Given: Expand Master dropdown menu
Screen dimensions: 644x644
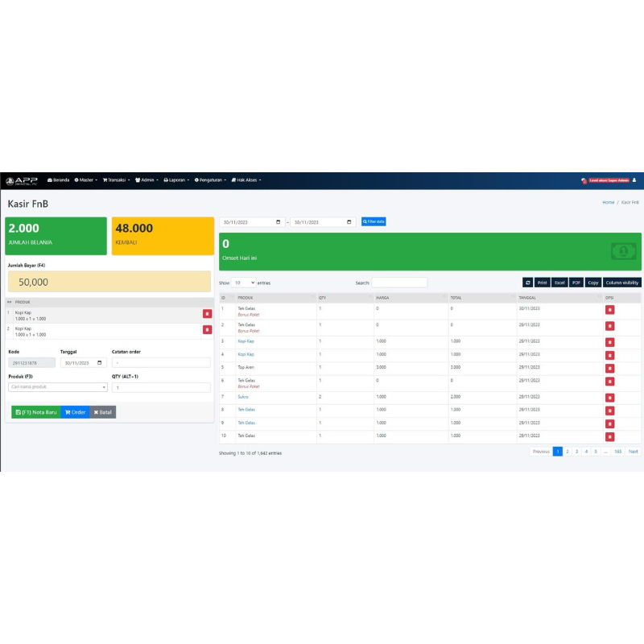Looking at the screenshot, I should coord(86,180).
